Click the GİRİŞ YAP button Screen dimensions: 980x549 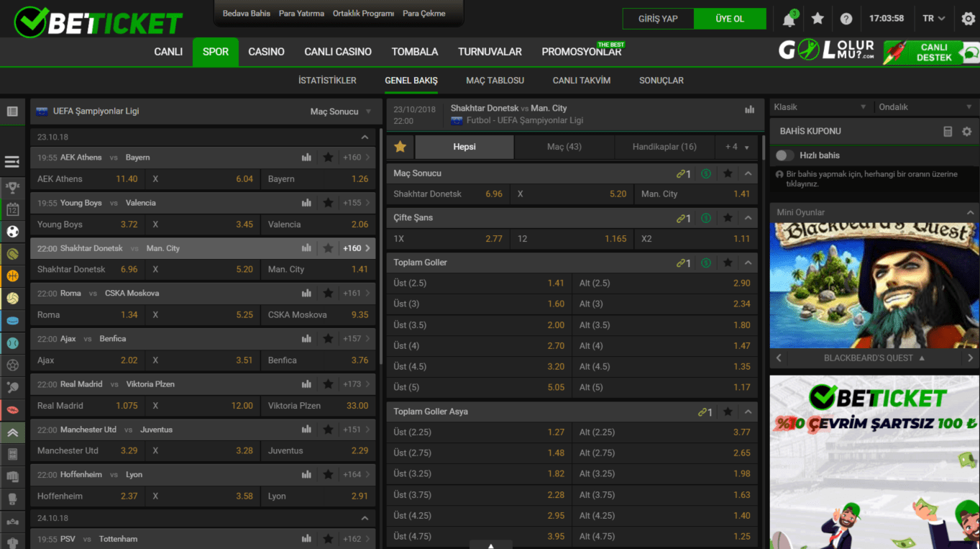click(659, 19)
